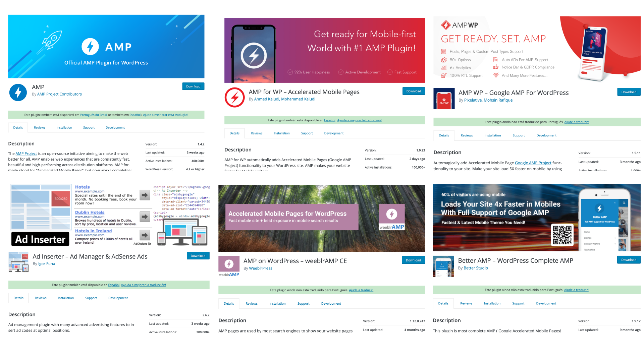Click the Ad Inserter banner image
The width and height of the screenshot is (644, 362).
click(109, 215)
